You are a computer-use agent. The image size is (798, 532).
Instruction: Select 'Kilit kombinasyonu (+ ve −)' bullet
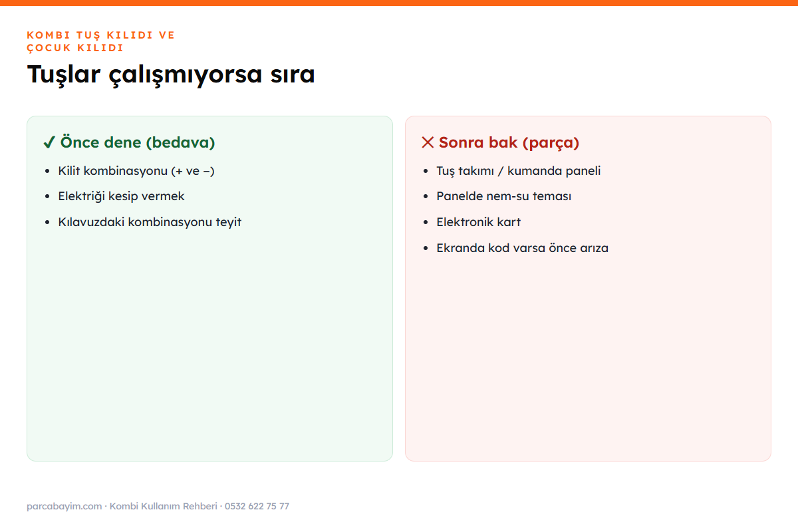(x=136, y=171)
